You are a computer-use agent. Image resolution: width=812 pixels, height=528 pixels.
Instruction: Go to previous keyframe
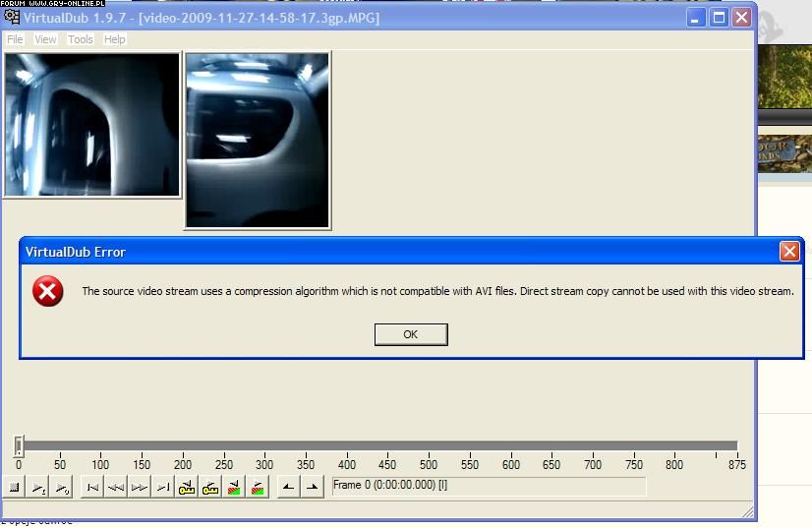[x=187, y=487]
